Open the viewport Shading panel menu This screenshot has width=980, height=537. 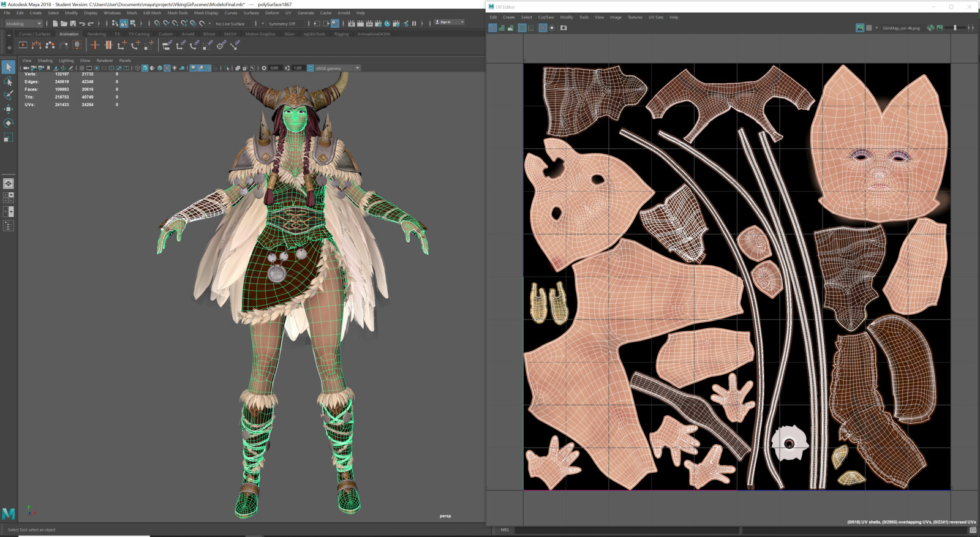(x=45, y=61)
